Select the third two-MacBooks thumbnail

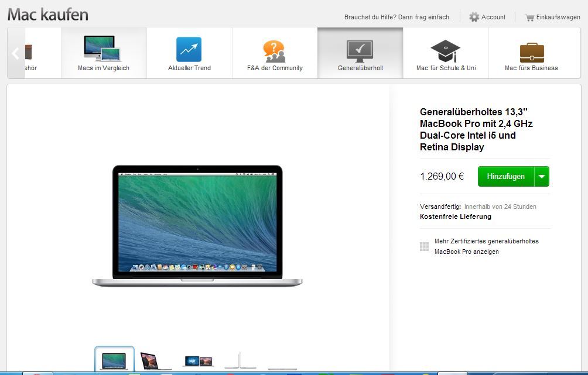199,361
